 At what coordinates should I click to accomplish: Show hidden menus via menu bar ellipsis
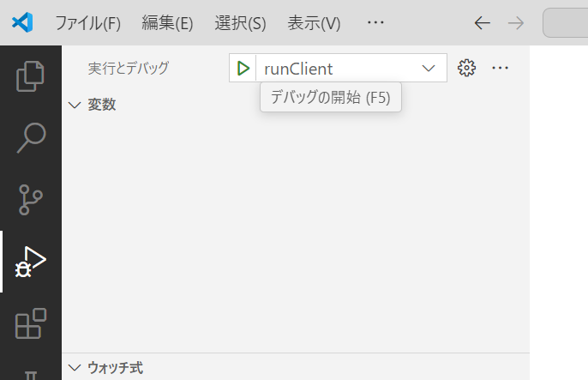click(375, 23)
